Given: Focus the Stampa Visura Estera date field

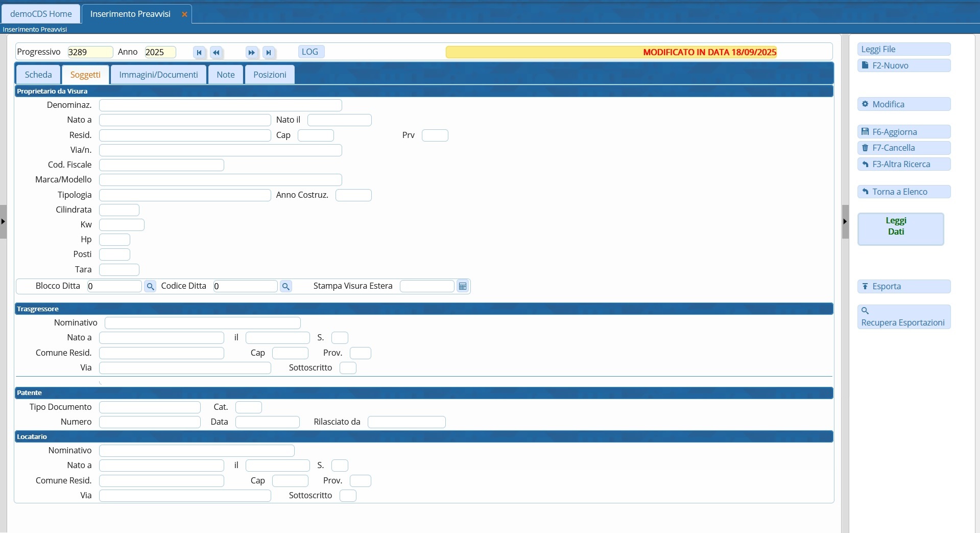Looking at the screenshot, I should (x=427, y=286).
